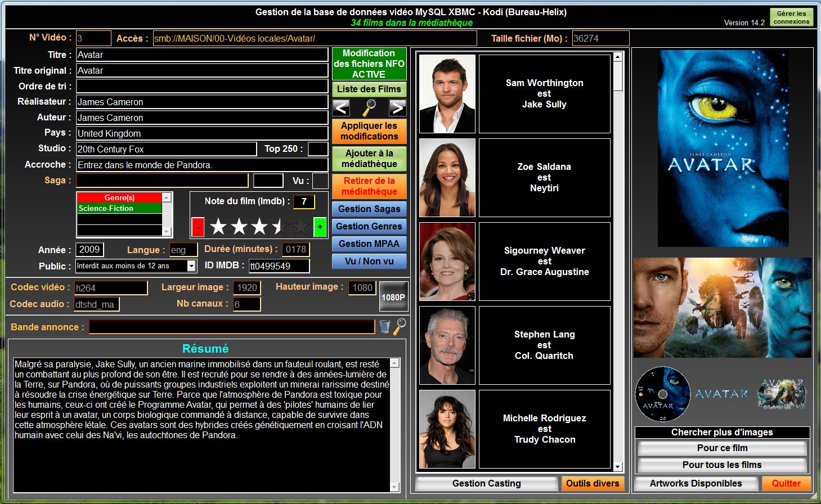Click the ID IMDB field

pos(279,266)
